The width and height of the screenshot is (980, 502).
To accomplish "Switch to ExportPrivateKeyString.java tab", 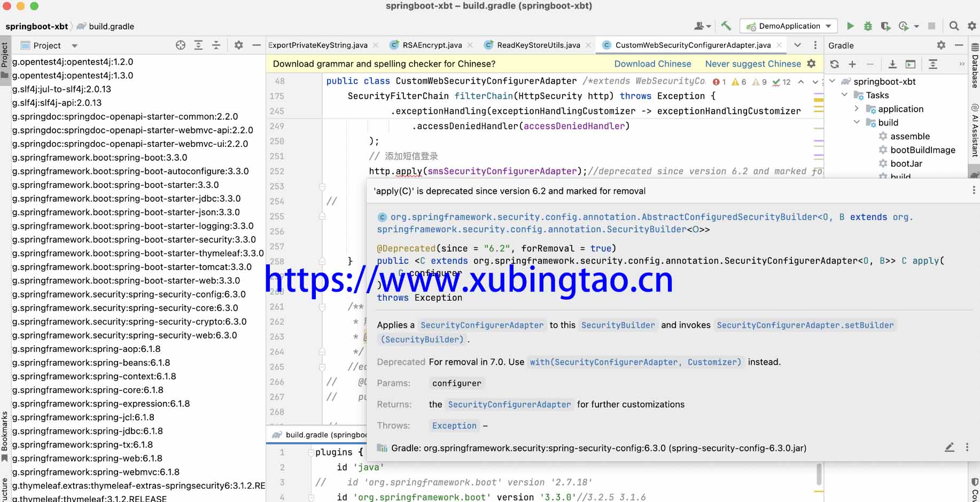I will click(317, 45).
